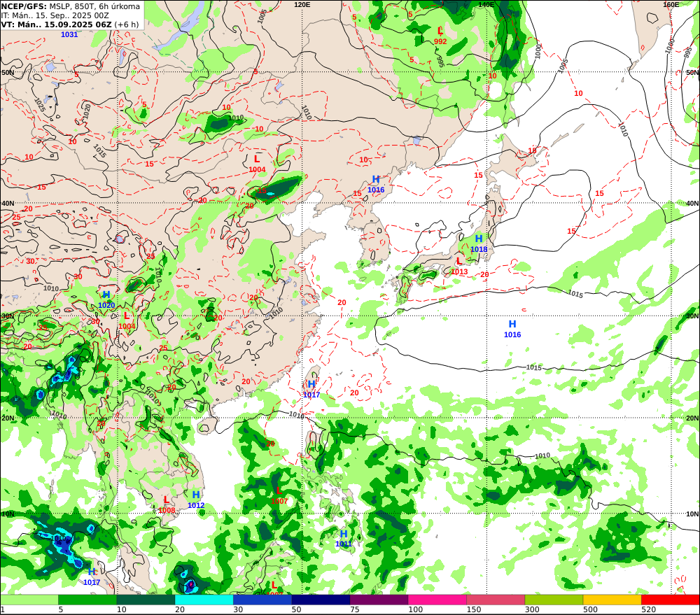Click the H 1012 high pressure marker

tap(196, 500)
